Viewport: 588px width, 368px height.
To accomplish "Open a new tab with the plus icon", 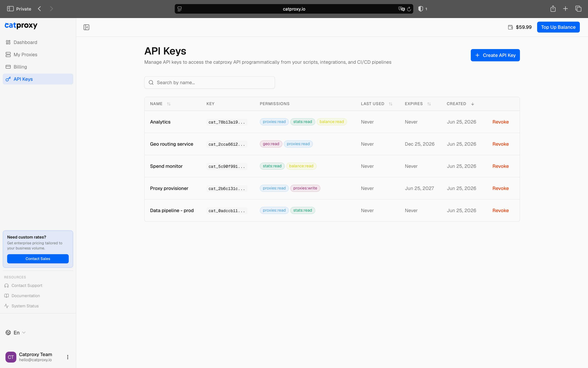I will click(x=565, y=9).
